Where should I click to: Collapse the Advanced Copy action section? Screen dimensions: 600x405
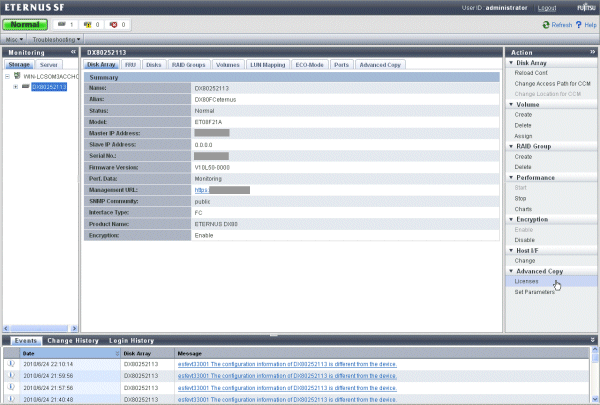pos(511,271)
